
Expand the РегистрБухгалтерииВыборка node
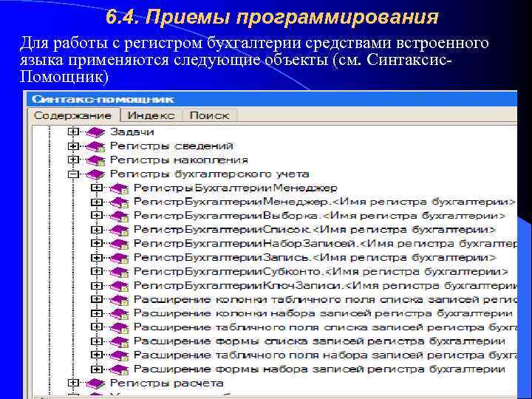coord(97,216)
